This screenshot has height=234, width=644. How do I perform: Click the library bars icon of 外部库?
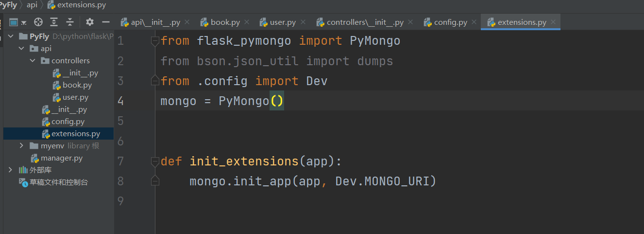tap(23, 170)
